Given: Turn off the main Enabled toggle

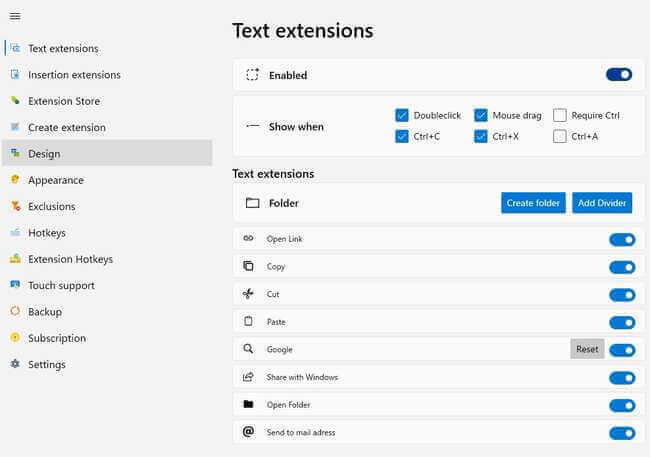Looking at the screenshot, I should (619, 75).
